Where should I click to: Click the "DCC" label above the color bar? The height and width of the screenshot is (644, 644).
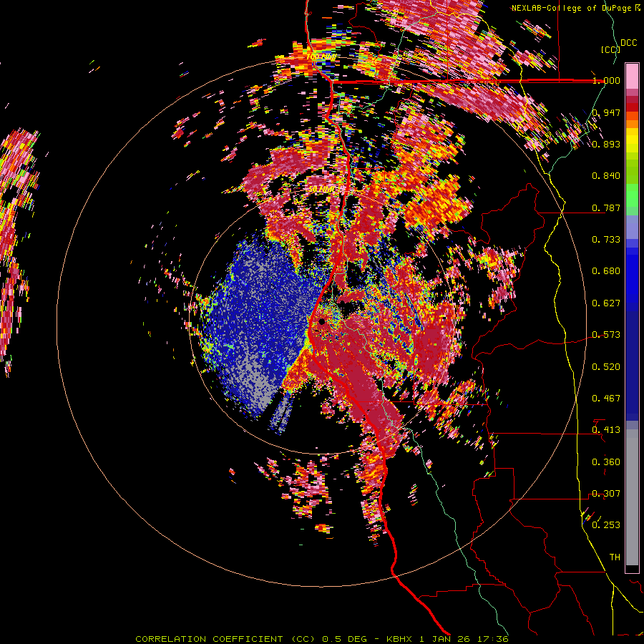click(628, 43)
